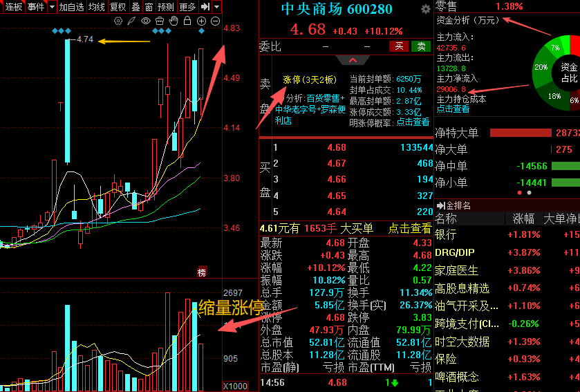Select the red pagination dot under 净小单
Image resolution: width=580 pixels, height=392 pixels.
(520, 193)
